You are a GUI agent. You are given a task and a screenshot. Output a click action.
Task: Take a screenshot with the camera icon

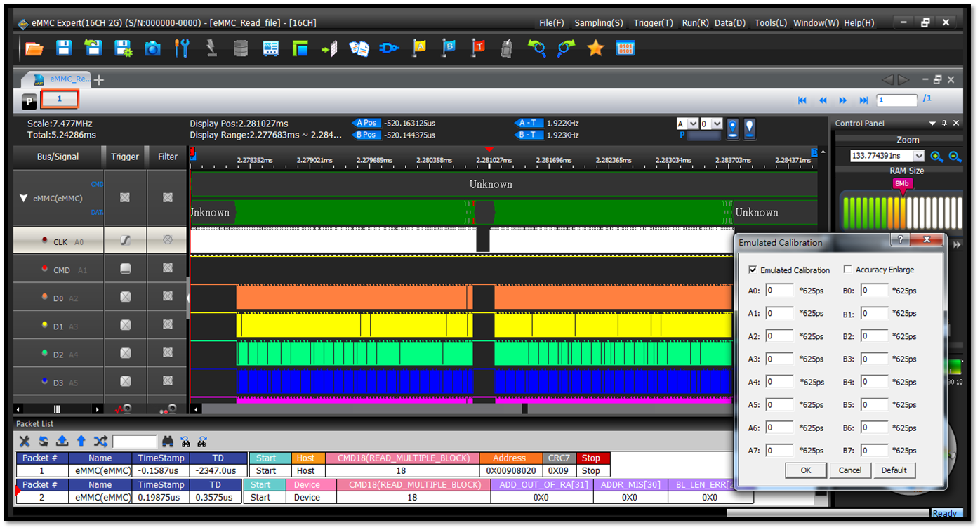point(152,48)
